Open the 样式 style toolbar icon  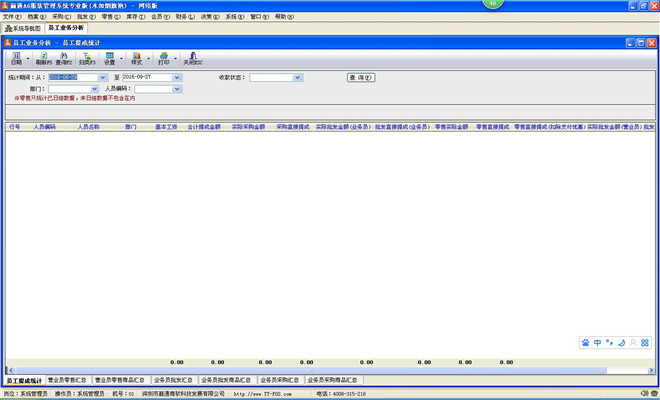[137, 59]
